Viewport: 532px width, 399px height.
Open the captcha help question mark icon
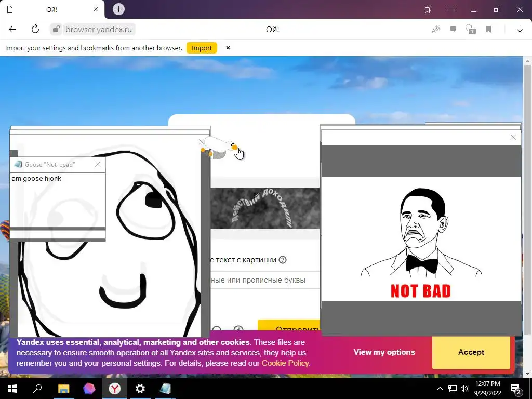click(283, 260)
